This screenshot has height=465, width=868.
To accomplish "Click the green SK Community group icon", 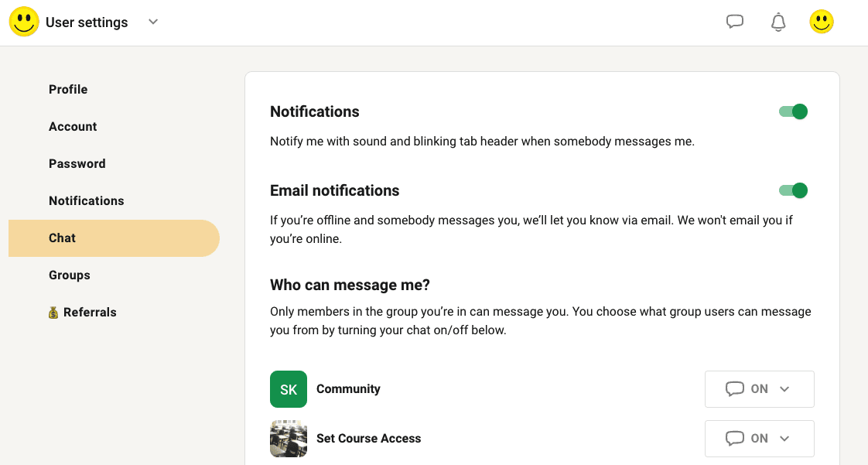I will [x=289, y=389].
